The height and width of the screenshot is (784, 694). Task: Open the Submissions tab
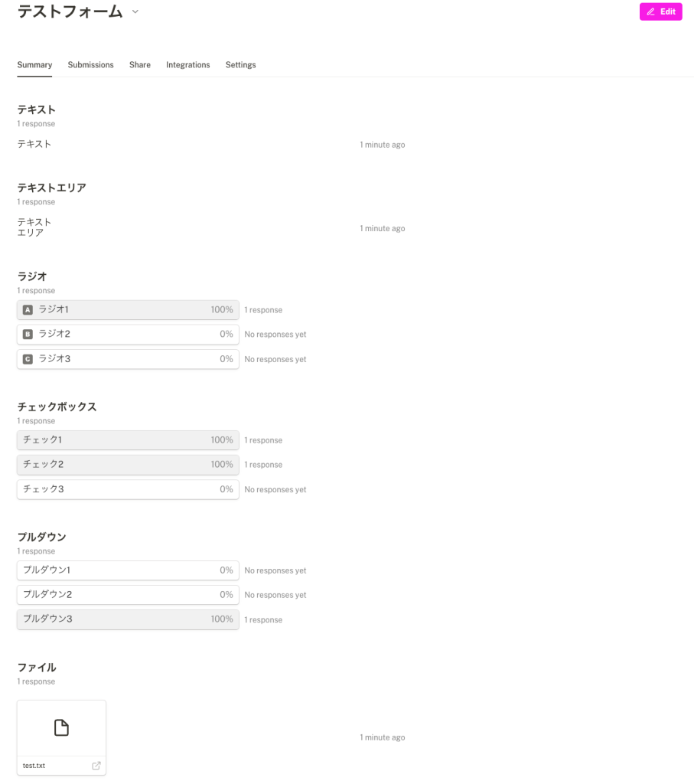(90, 65)
